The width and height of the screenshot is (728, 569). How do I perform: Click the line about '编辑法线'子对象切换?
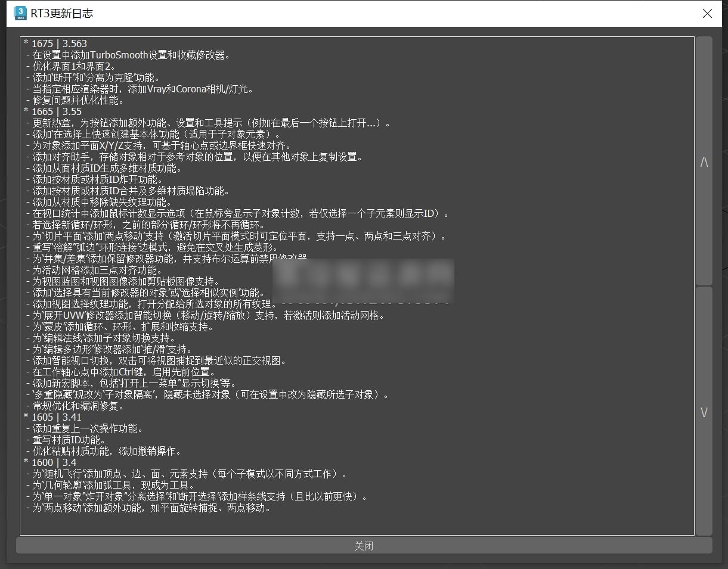(101, 338)
